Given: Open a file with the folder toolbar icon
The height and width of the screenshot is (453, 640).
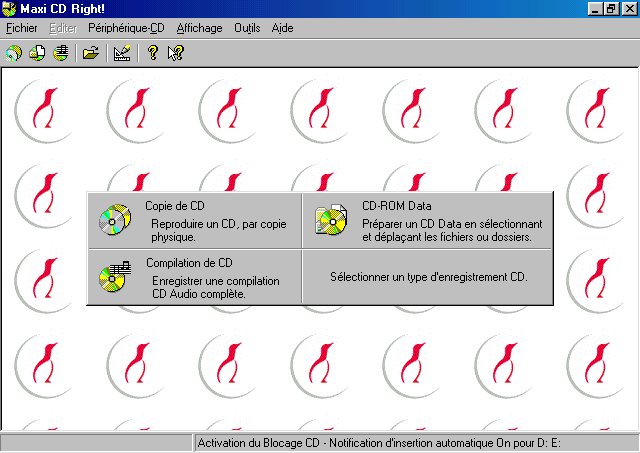Looking at the screenshot, I should (91, 53).
